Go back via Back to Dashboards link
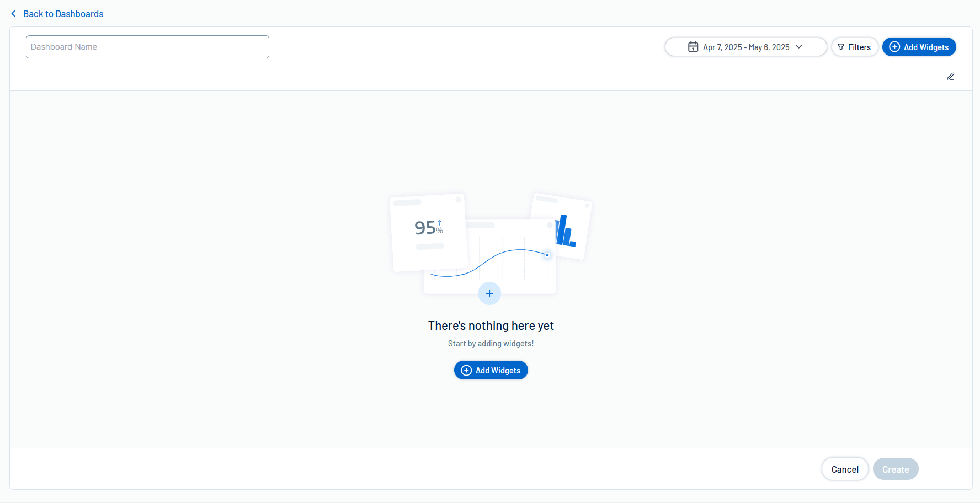The width and height of the screenshot is (980, 503). tap(63, 14)
